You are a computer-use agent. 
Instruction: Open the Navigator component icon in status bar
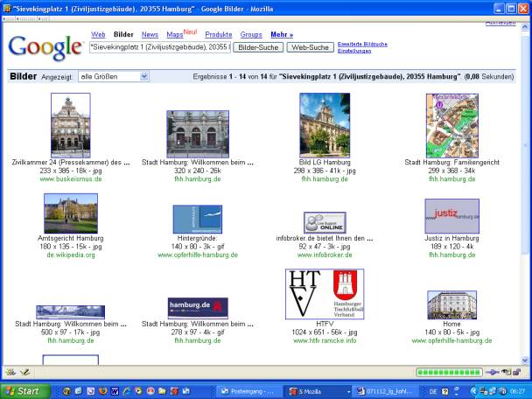(10, 372)
